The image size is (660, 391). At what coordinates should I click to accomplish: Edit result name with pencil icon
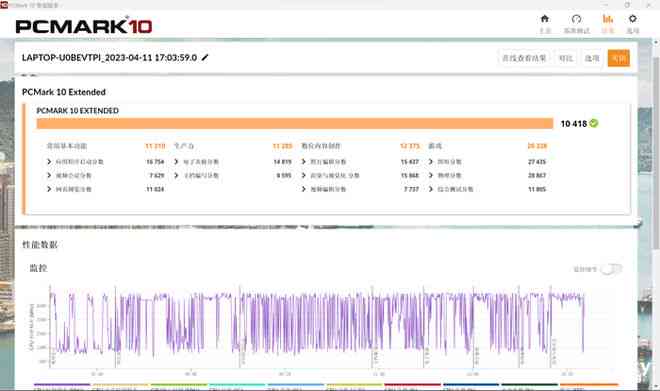[205, 58]
